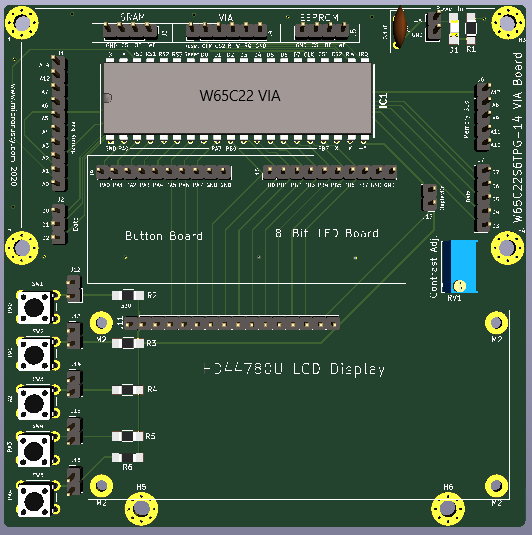Pick resistor R5
Screen dimensions: 532x535
click(128, 436)
